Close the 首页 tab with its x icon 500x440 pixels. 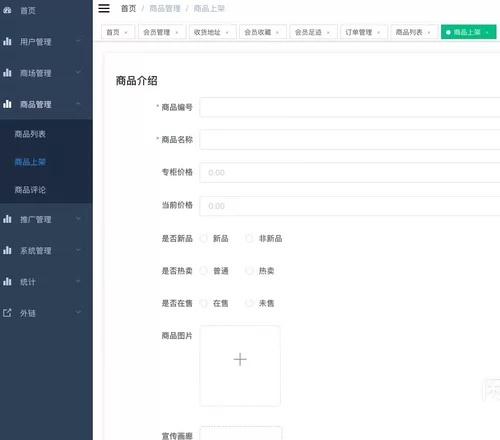[x=126, y=32]
